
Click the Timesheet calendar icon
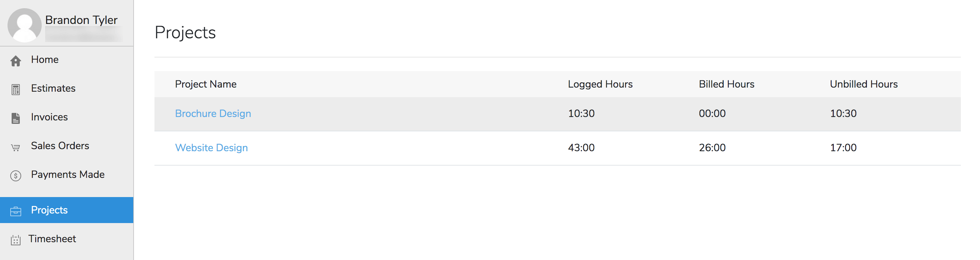(16, 240)
